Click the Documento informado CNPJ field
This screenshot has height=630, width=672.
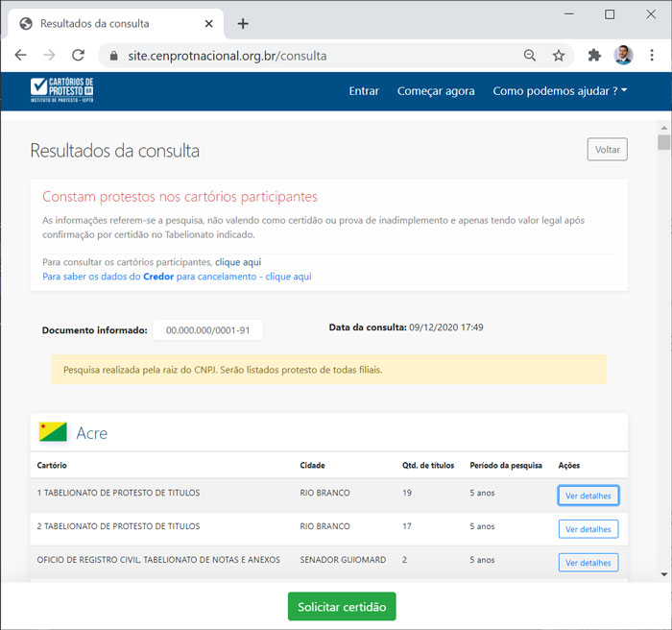click(207, 329)
